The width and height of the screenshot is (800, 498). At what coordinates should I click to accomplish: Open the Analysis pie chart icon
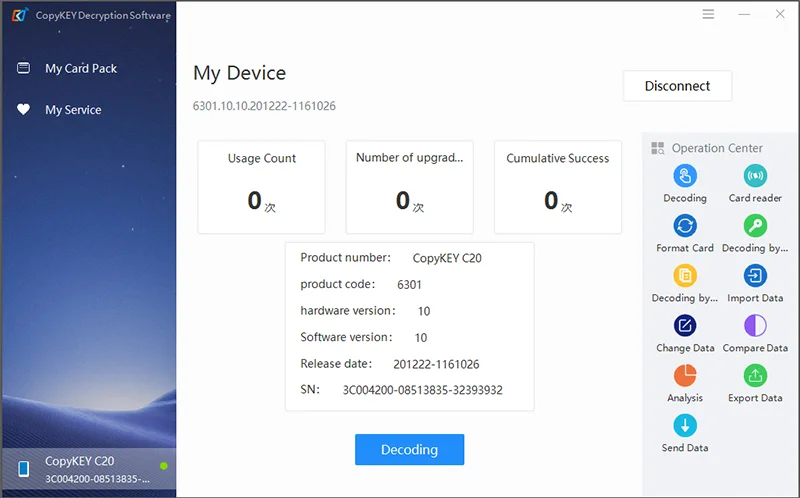(685, 376)
